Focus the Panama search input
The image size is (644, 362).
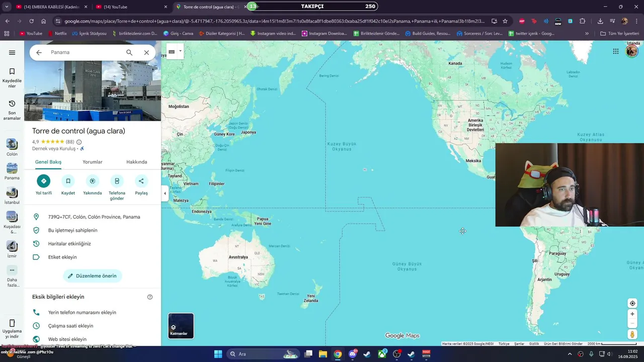pyautogui.click(x=85, y=52)
